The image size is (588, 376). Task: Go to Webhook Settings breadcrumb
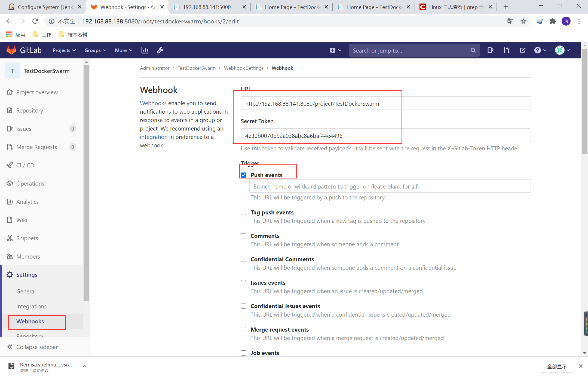pyautogui.click(x=244, y=68)
